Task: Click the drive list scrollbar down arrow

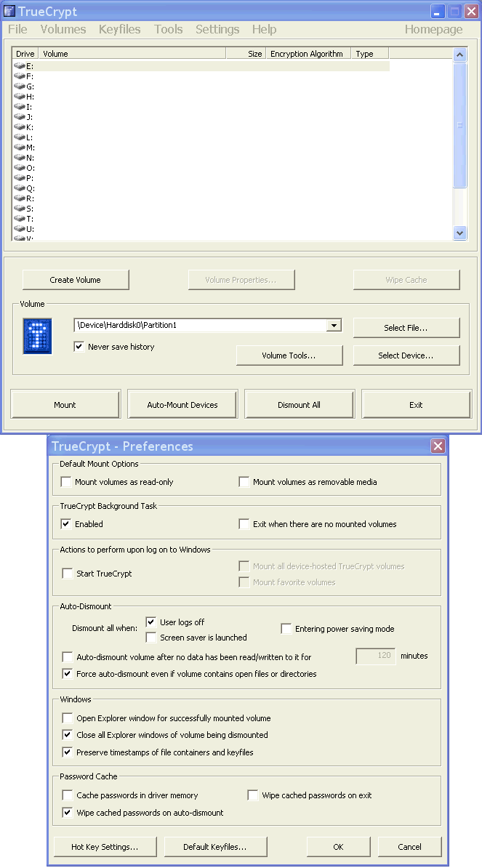Action: click(459, 233)
